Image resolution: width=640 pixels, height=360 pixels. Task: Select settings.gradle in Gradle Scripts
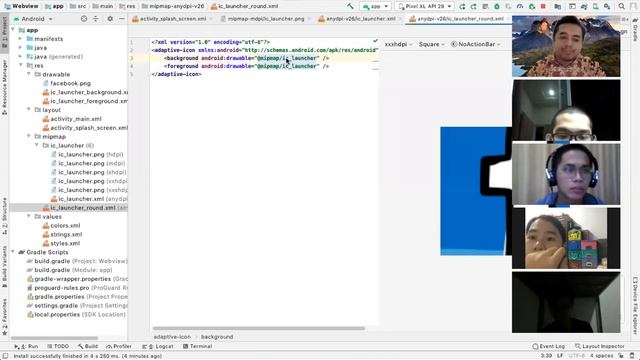point(77,305)
